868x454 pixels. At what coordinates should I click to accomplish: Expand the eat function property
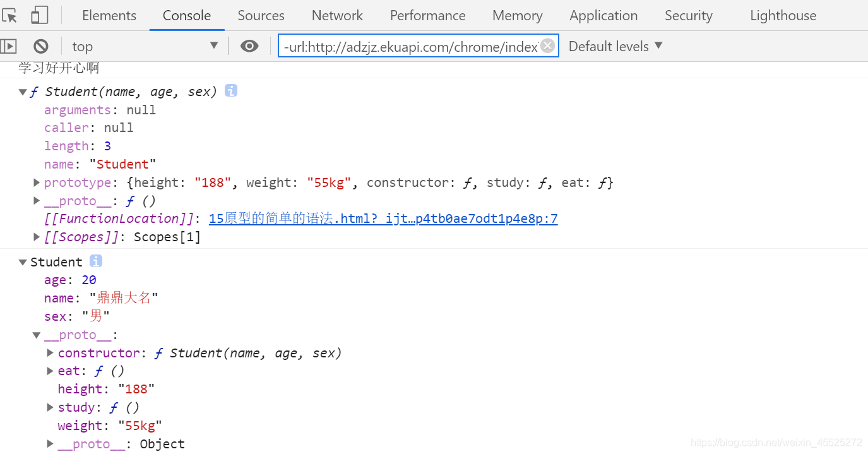[50, 371]
